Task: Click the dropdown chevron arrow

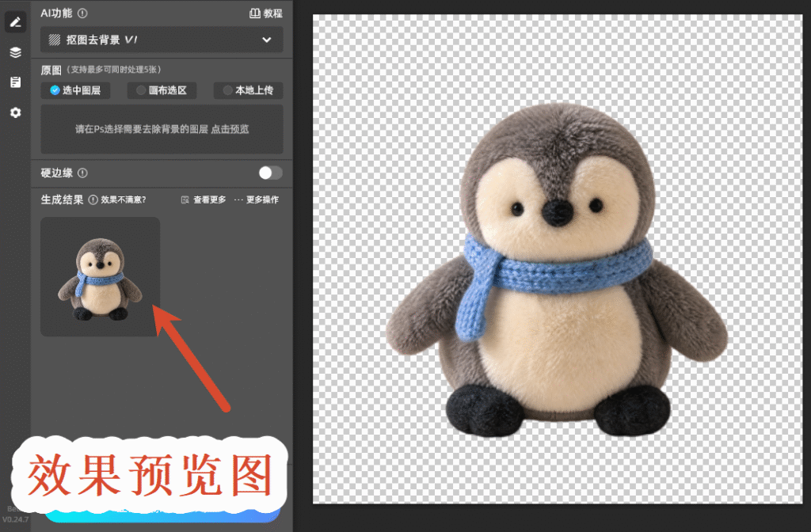Action: (x=266, y=40)
